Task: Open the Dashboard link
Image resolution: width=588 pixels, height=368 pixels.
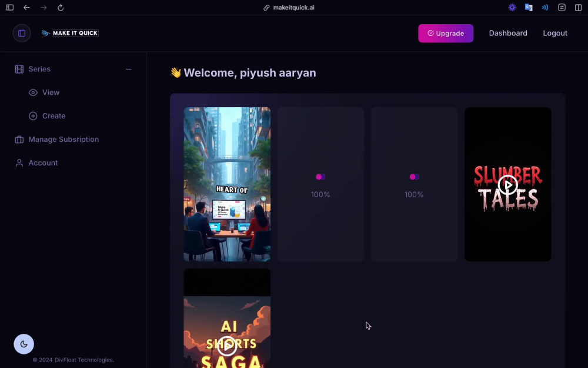Action: 508,33
